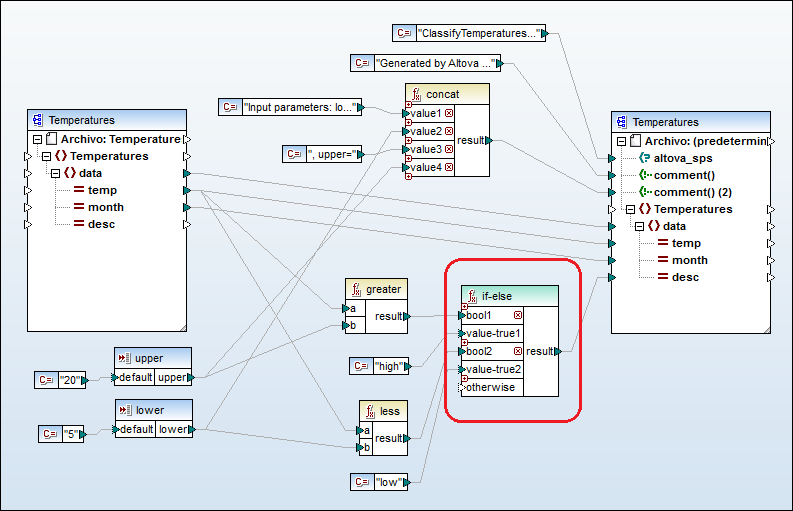Click the if-else function fx icon

(x=473, y=296)
